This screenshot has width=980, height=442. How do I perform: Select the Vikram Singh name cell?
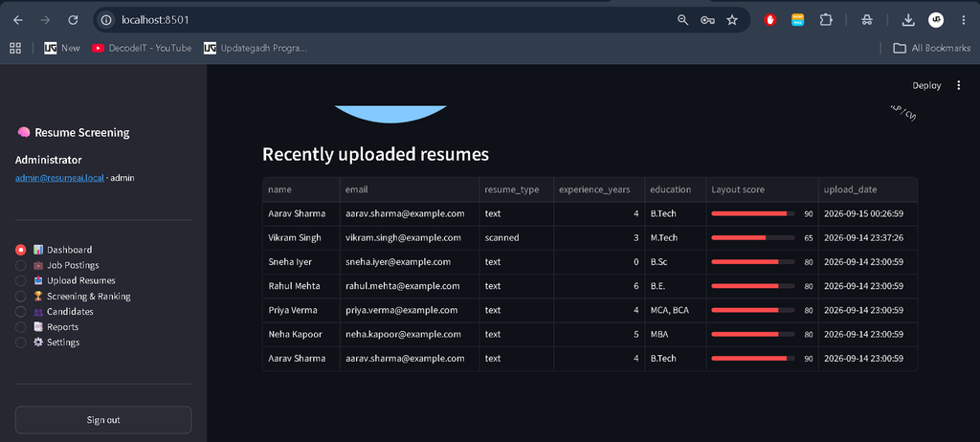coord(301,237)
